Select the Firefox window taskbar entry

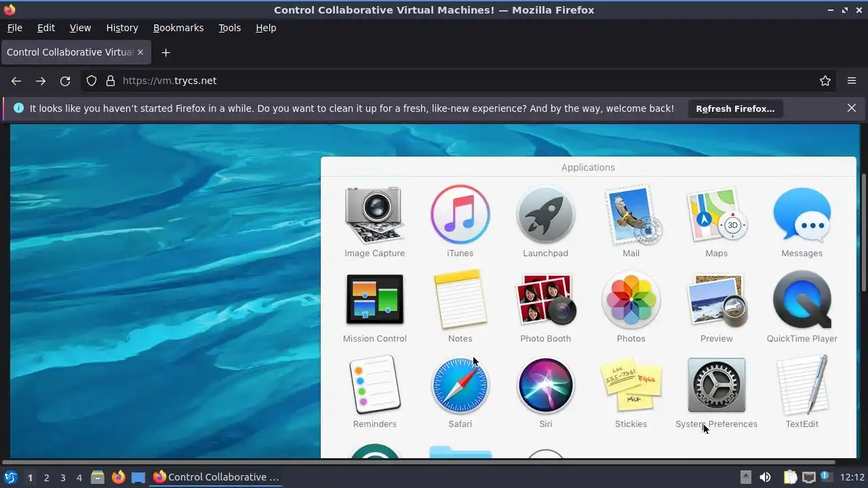tap(216, 477)
